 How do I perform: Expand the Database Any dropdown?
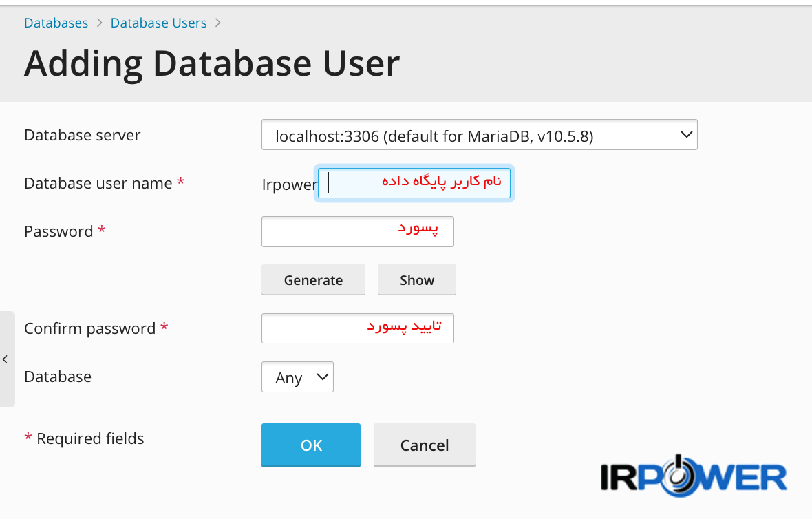pos(297,377)
